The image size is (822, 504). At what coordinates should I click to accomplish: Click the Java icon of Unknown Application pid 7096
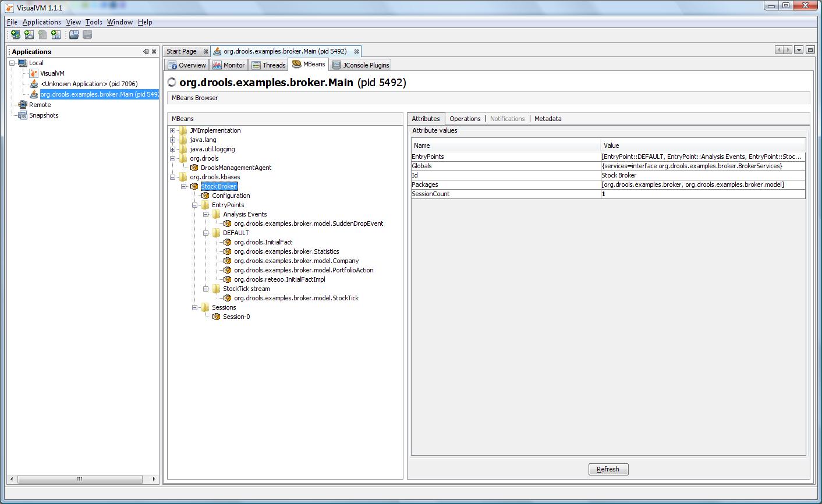34,84
